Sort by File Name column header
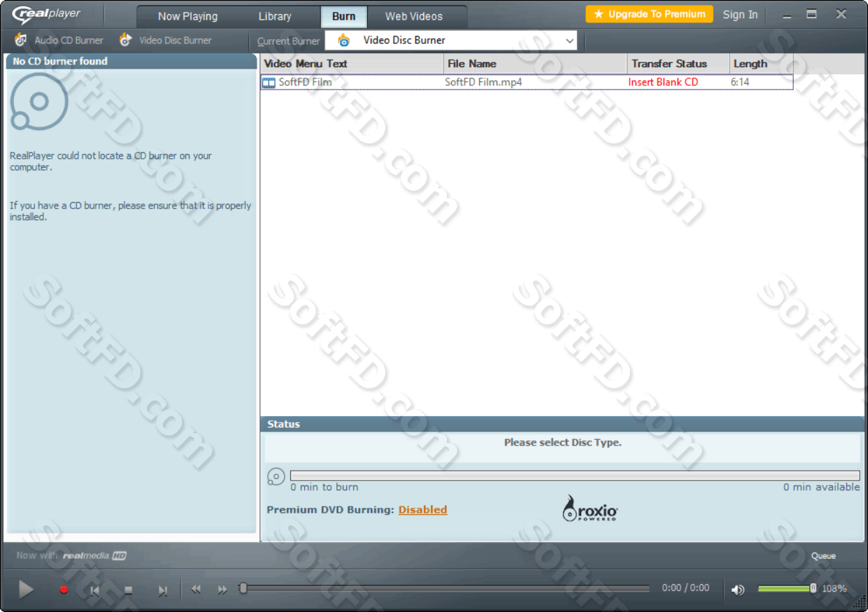868x612 pixels. pyautogui.click(x=536, y=64)
